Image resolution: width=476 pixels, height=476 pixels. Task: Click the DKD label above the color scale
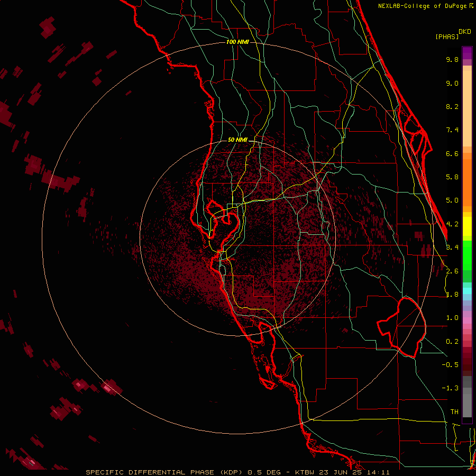tap(465, 32)
